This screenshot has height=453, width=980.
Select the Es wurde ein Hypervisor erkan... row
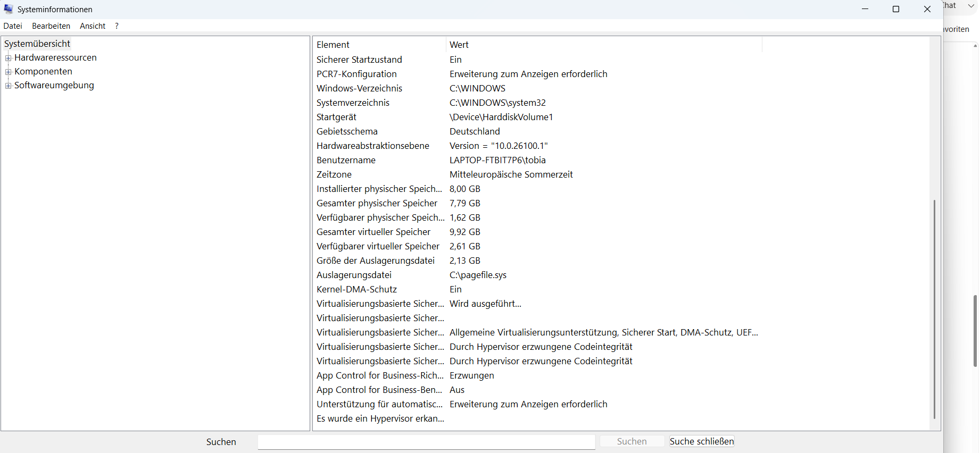tap(538, 418)
